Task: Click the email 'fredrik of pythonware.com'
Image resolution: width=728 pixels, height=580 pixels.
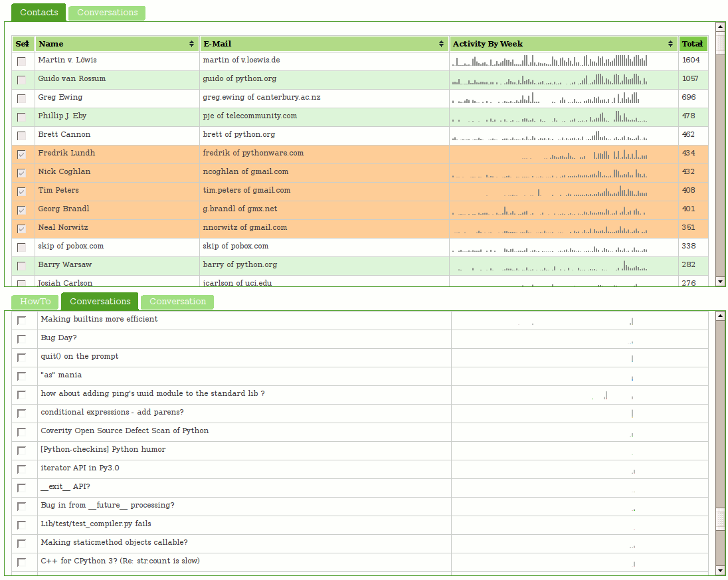Action: click(x=253, y=153)
